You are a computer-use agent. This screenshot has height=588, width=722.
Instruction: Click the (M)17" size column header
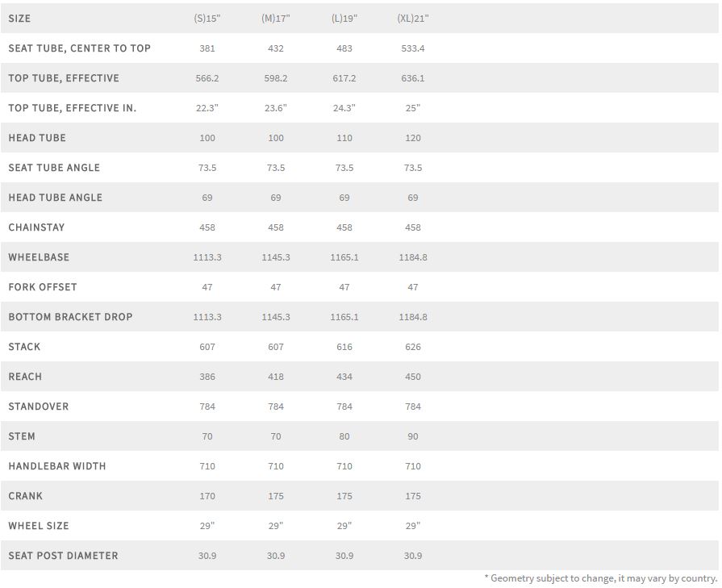tap(276, 19)
